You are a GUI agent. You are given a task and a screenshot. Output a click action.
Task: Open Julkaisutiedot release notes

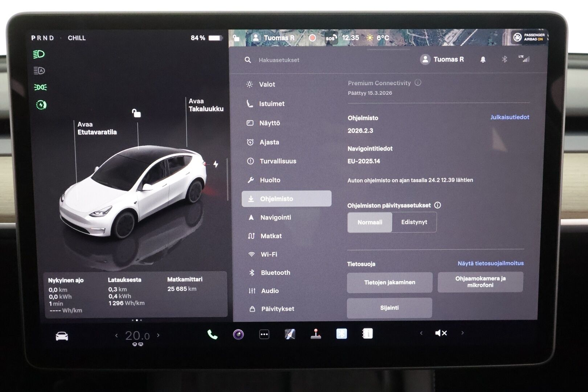tap(510, 117)
